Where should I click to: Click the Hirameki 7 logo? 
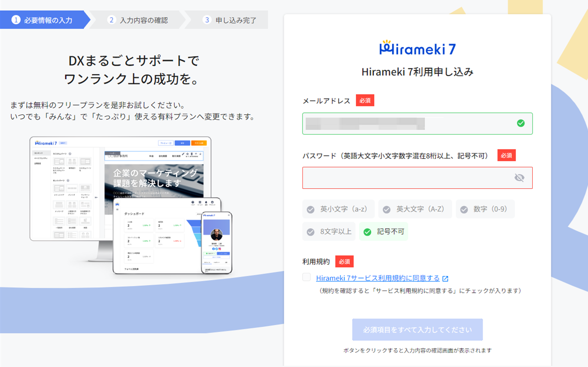pos(417,48)
